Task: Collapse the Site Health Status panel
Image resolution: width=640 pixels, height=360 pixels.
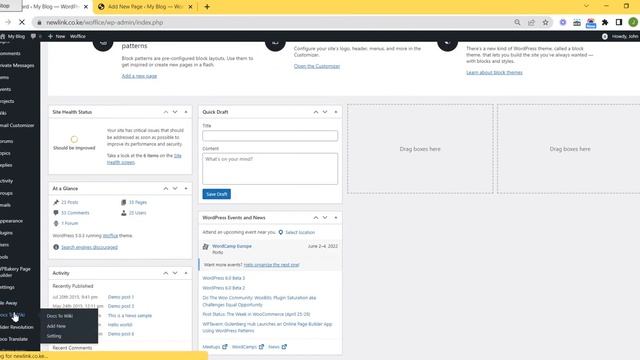Action: [x=186, y=112]
